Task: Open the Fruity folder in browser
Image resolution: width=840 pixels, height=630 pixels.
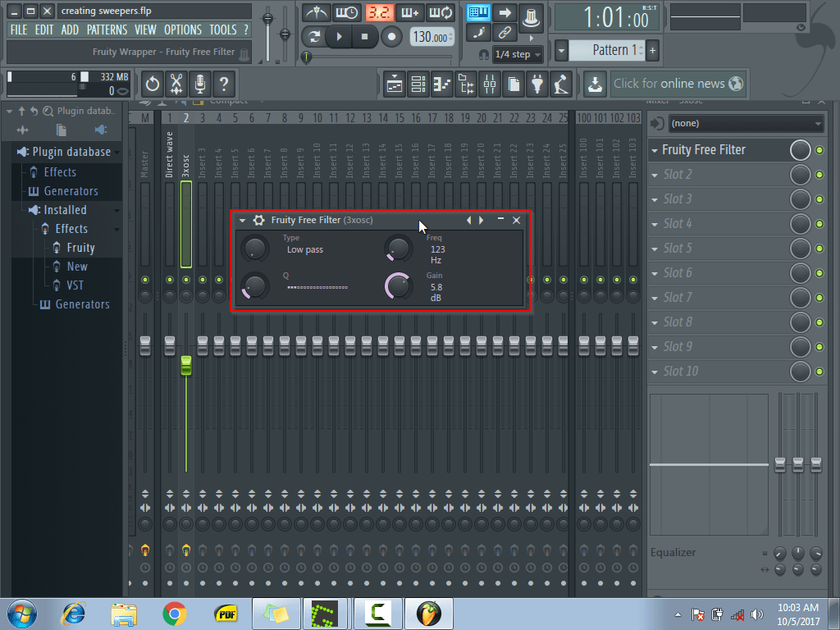Action: (80, 248)
